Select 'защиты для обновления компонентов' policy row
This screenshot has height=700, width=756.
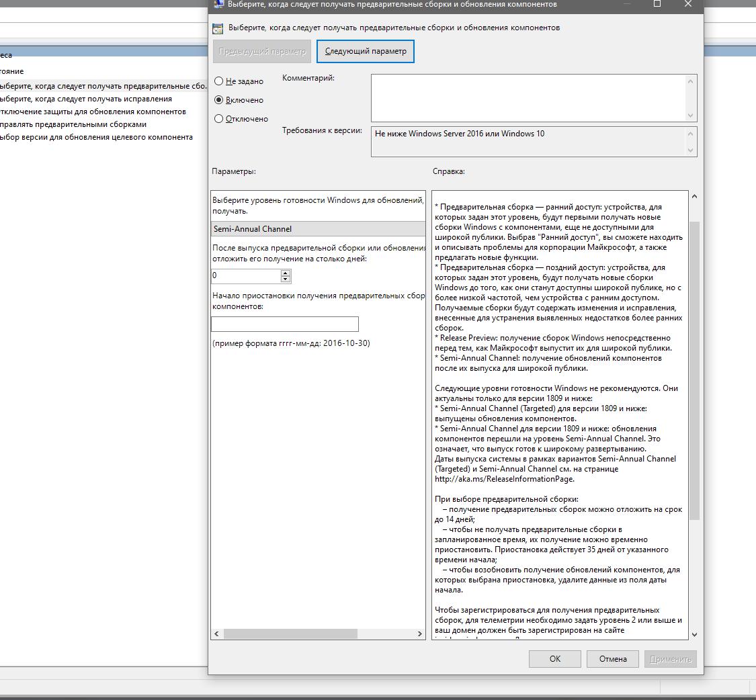tap(93, 112)
